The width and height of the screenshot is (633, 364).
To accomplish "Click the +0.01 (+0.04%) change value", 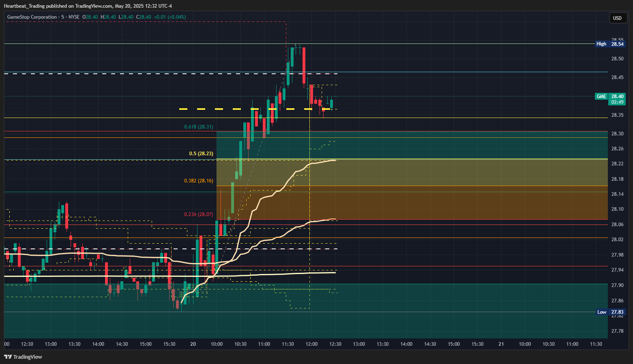I will 170,17.
